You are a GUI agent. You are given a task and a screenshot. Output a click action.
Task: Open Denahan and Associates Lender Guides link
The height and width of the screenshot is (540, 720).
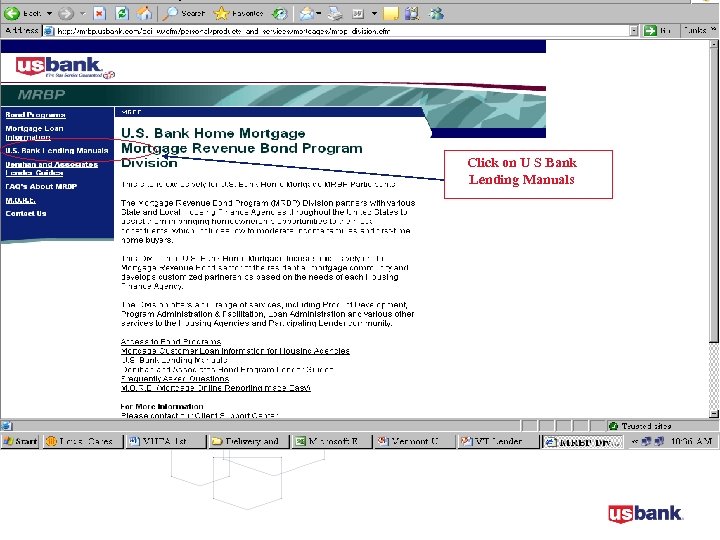coord(51,169)
